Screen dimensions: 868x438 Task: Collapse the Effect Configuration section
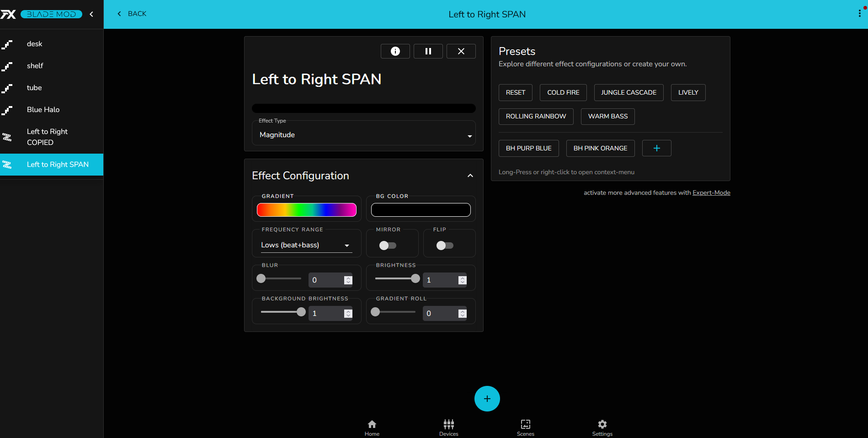click(x=470, y=176)
